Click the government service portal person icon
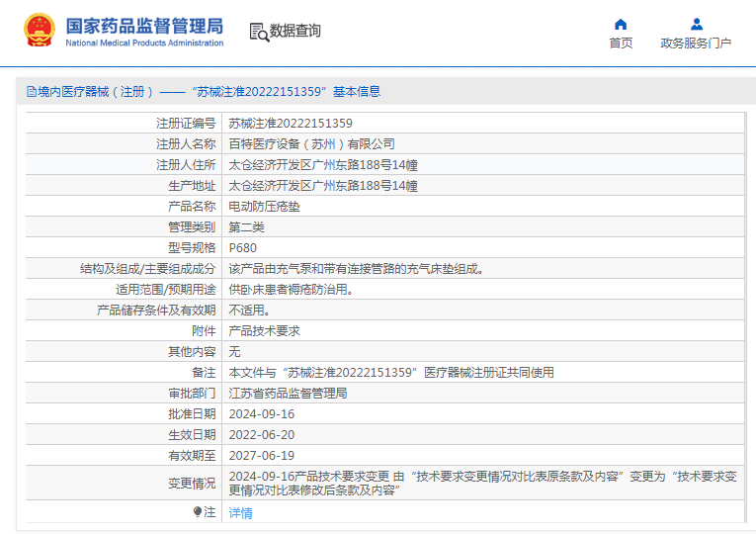This screenshot has height=534, width=756. pos(697,24)
